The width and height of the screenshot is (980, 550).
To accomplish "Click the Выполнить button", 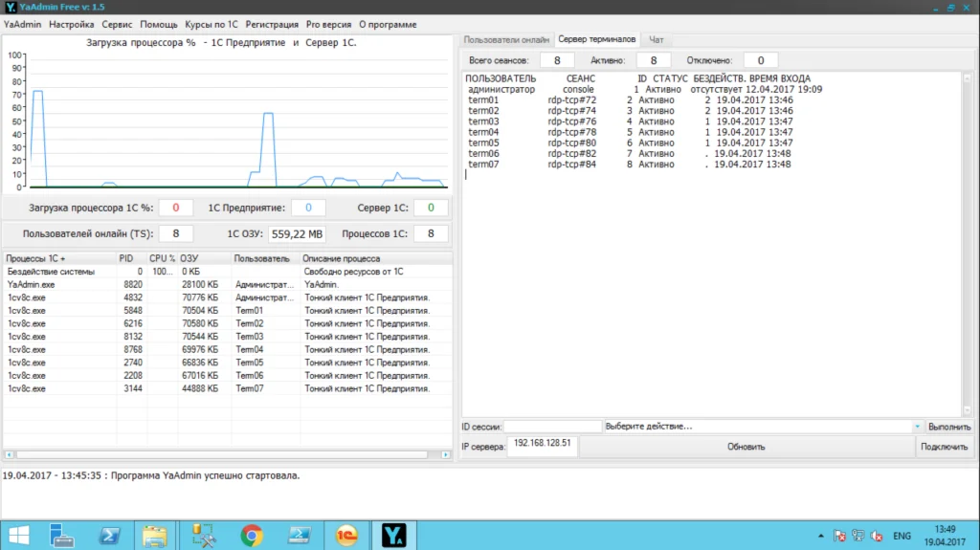I will tap(949, 427).
